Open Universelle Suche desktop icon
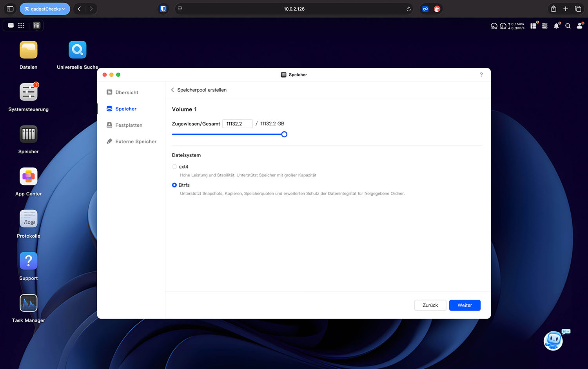This screenshot has width=588, height=369. [78, 50]
